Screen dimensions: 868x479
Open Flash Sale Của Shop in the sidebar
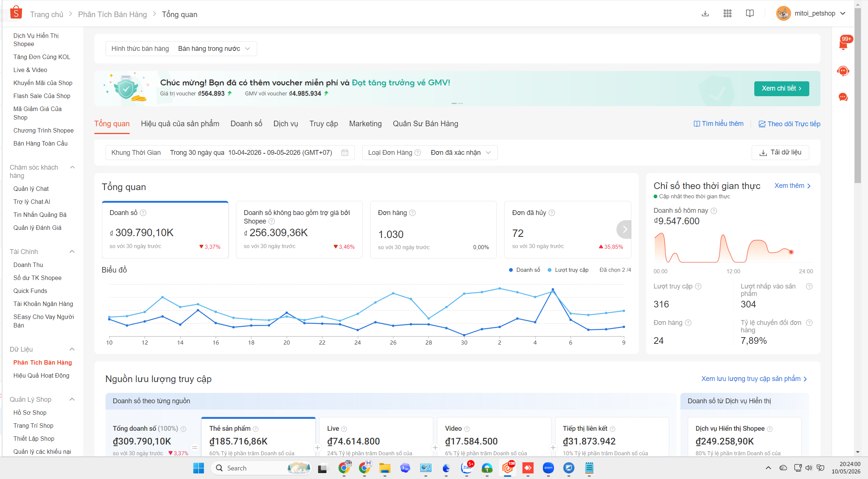tap(42, 96)
